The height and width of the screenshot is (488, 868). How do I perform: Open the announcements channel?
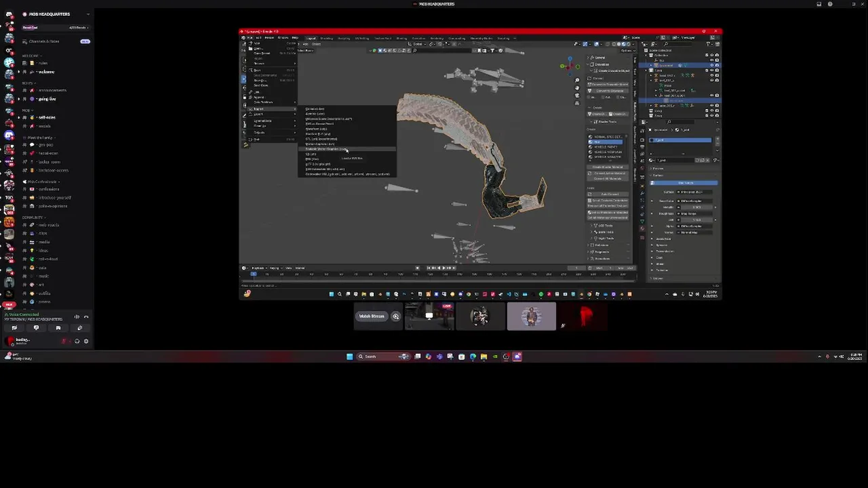(x=52, y=90)
